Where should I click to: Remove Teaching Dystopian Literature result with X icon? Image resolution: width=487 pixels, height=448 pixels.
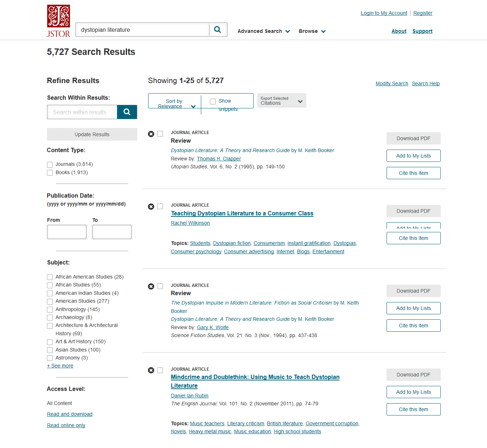pyautogui.click(x=151, y=207)
